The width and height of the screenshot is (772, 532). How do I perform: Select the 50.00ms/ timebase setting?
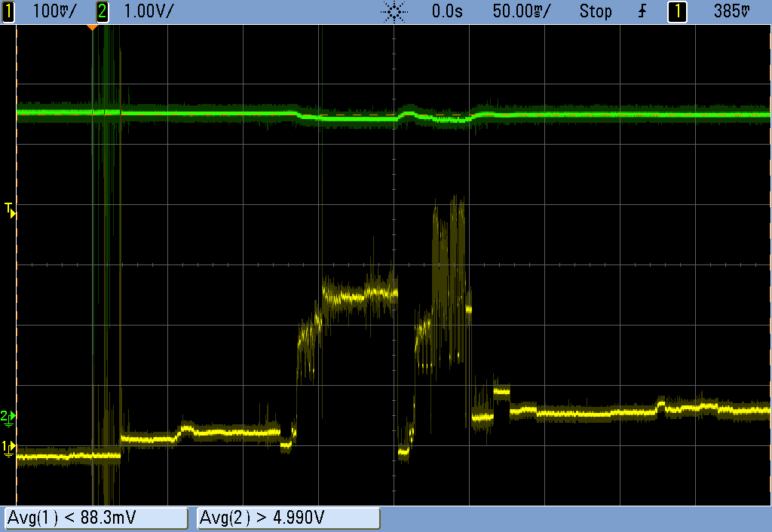click(521, 11)
